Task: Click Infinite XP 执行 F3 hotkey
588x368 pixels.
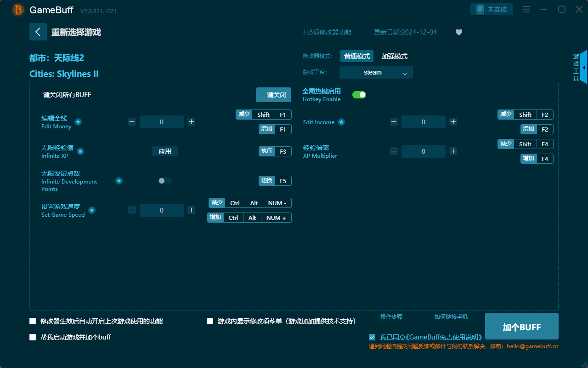Action: [275, 151]
